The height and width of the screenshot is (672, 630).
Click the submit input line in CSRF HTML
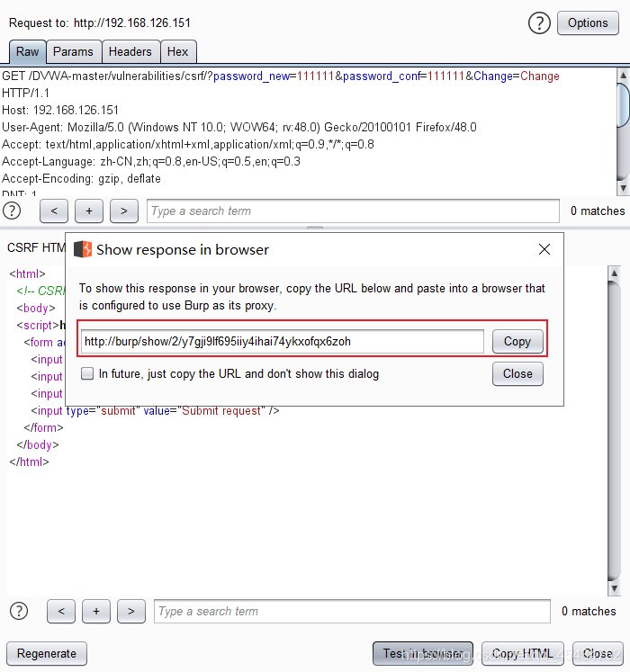[155, 410]
